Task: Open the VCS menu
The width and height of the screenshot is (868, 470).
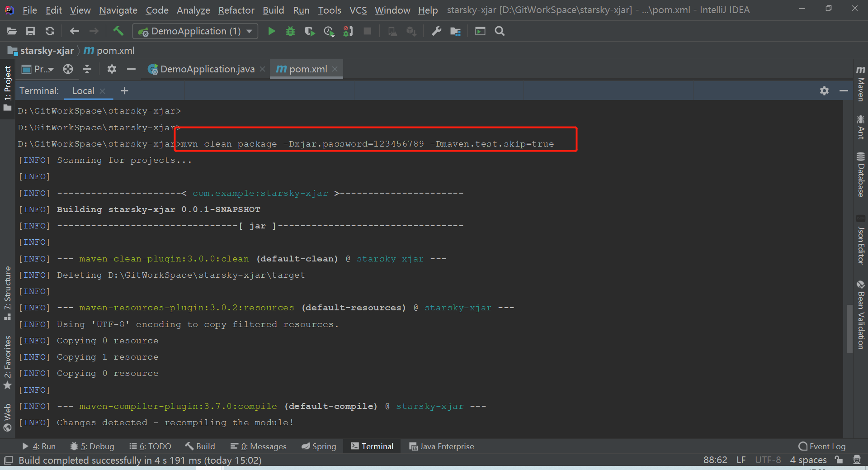Action: click(358, 10)
